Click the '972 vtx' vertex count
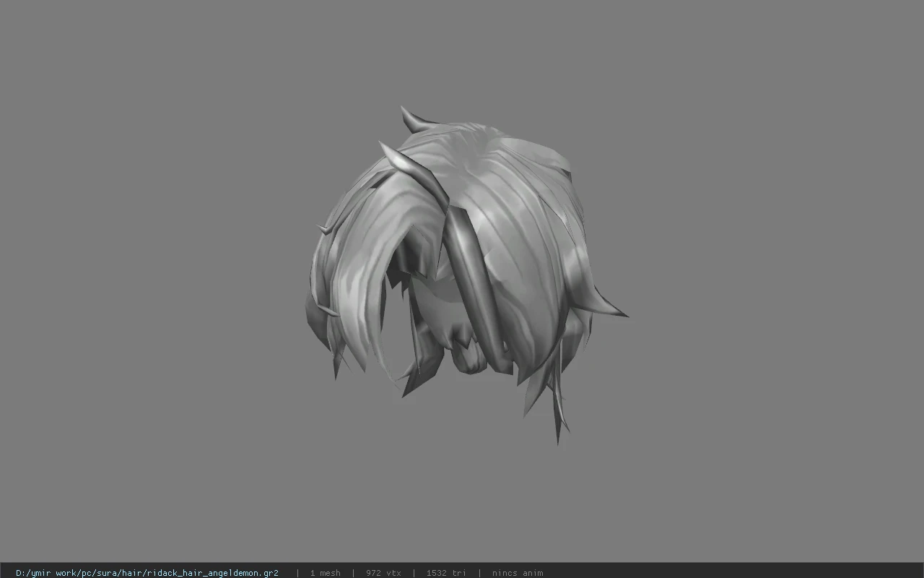924x578 pixels. [383, 573]
